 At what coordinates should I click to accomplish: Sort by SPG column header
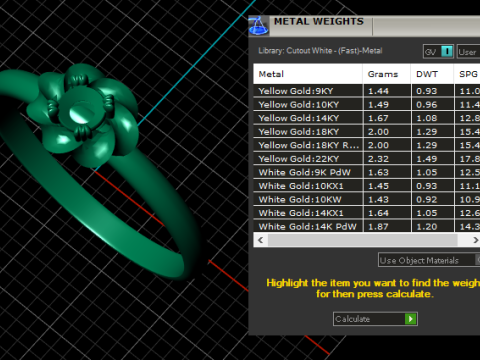[467, 74]
